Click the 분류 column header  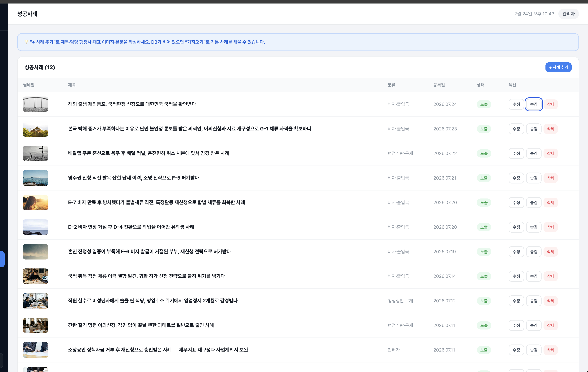click(391, 85)
